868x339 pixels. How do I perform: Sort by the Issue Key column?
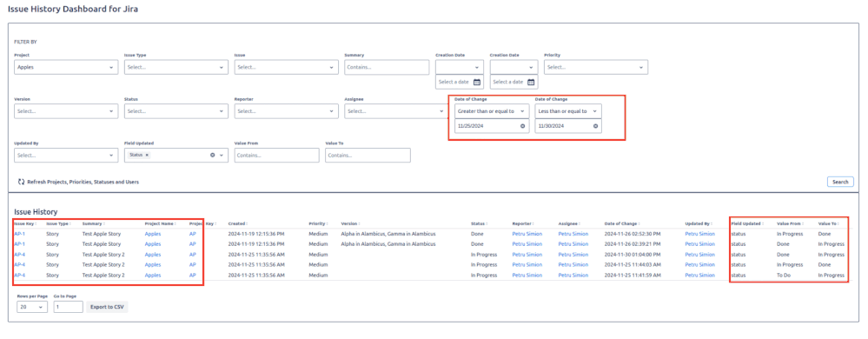point(25,223)
